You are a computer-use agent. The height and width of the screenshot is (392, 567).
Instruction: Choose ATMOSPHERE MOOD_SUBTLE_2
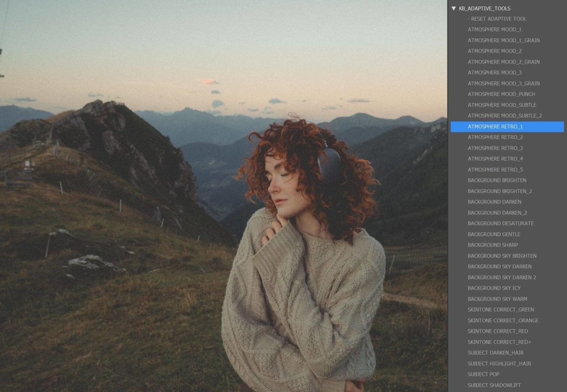pyautogui.click(x=503, y=115)
